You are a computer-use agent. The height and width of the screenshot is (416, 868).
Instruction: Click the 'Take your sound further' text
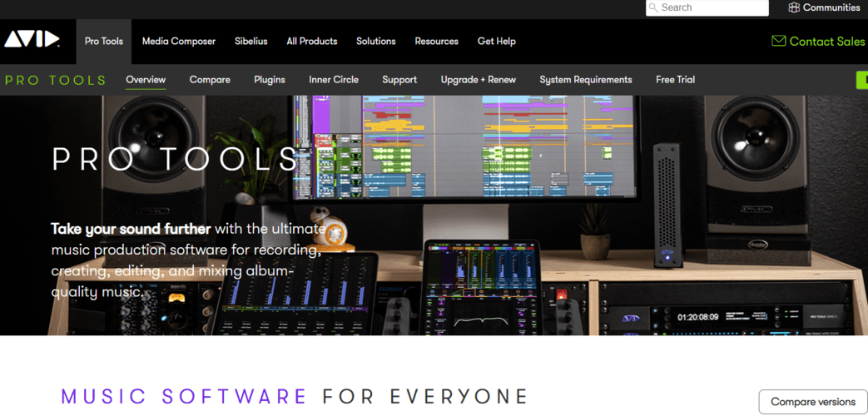[x=131, y=229]
